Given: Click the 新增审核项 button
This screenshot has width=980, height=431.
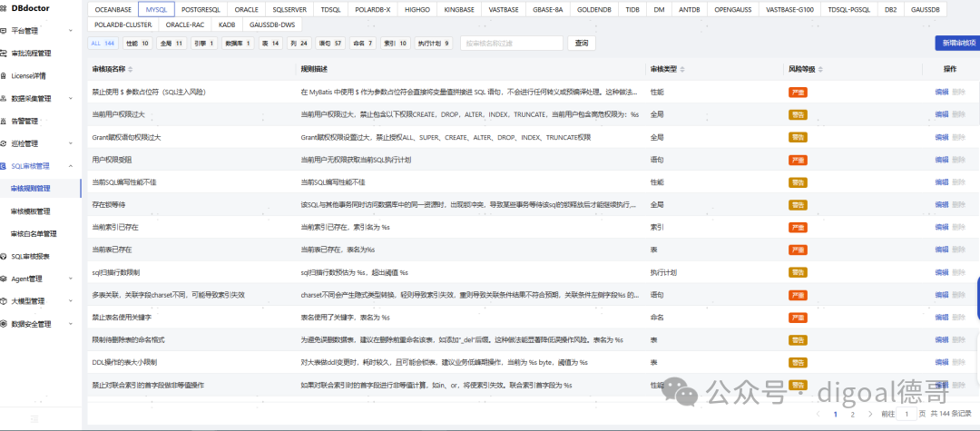Looking at the screenshot, I should pyautogui.click(x=957, y=44).
